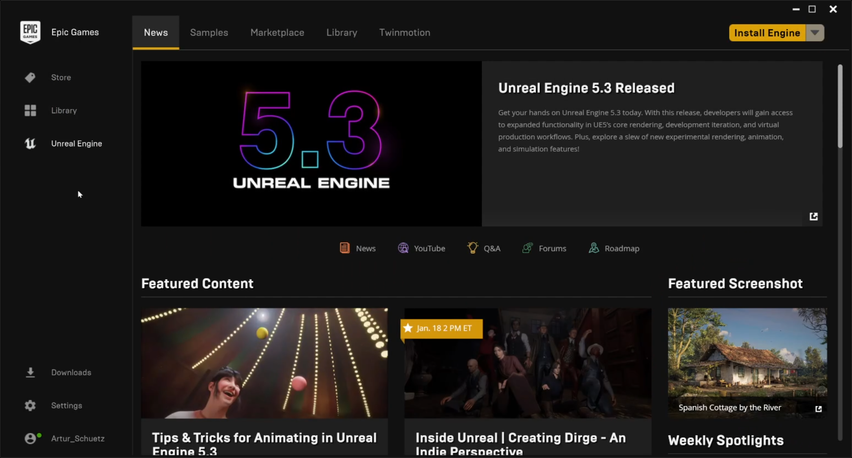The height and width of the screenshot is (458, 852).
Task: Switch to the News tab
Action: point(156,33)
